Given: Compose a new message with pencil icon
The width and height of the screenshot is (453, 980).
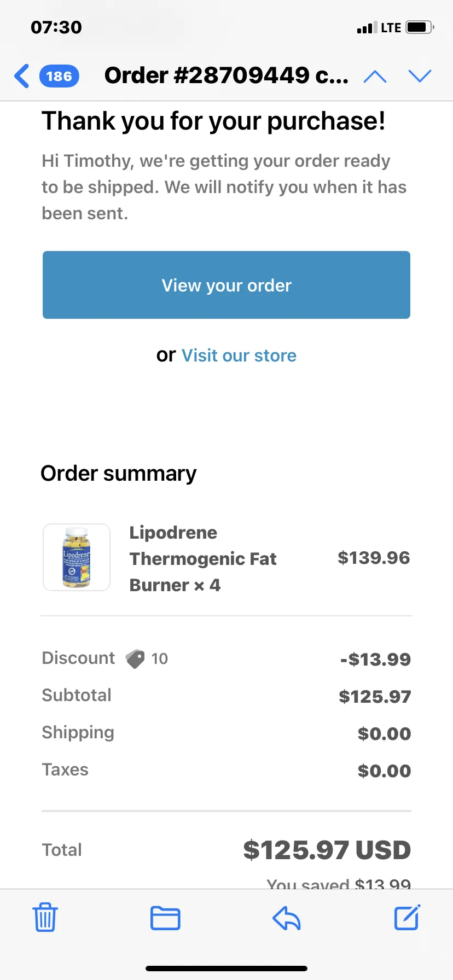Looking at the screenshot, I should pos(408,917).
